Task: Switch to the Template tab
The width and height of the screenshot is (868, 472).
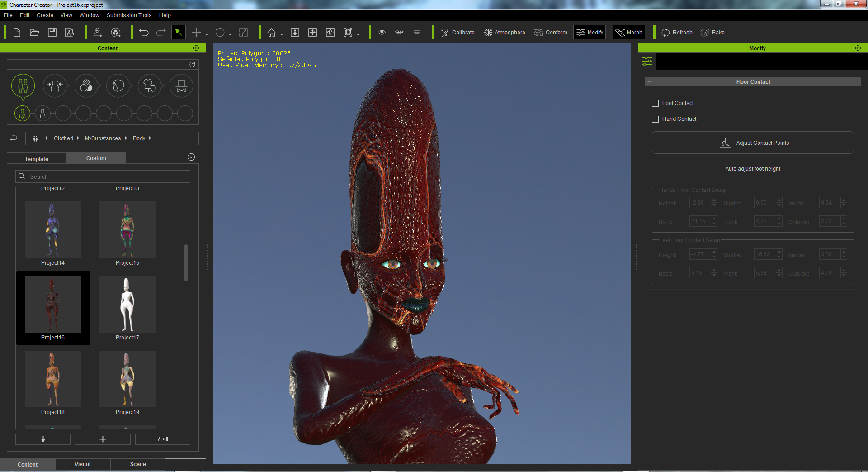Action: pos(37,159)
